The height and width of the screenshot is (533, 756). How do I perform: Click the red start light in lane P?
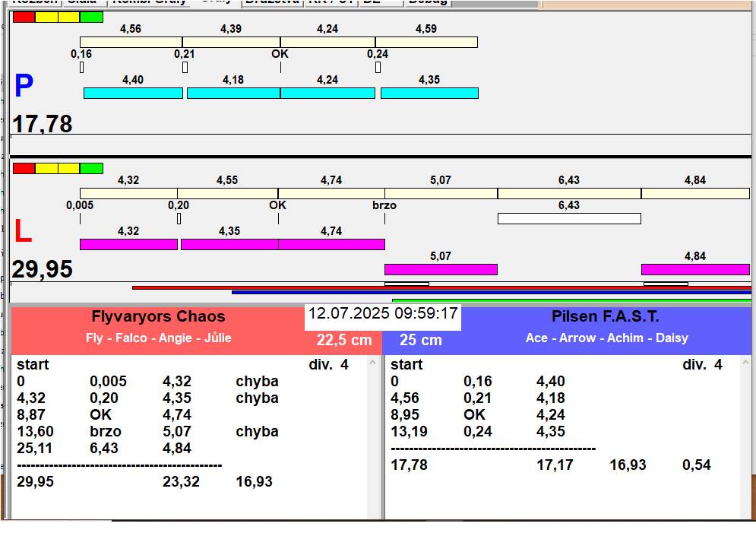coord(24,17)
